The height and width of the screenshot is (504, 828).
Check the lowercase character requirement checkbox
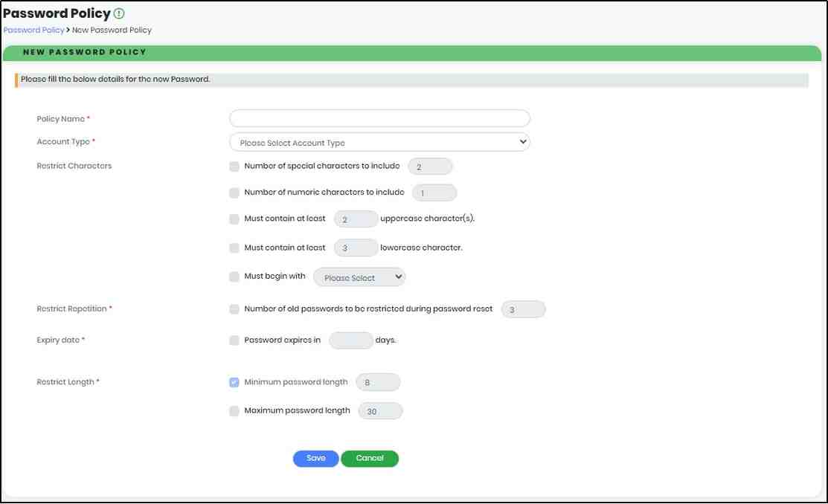(234, 248)
